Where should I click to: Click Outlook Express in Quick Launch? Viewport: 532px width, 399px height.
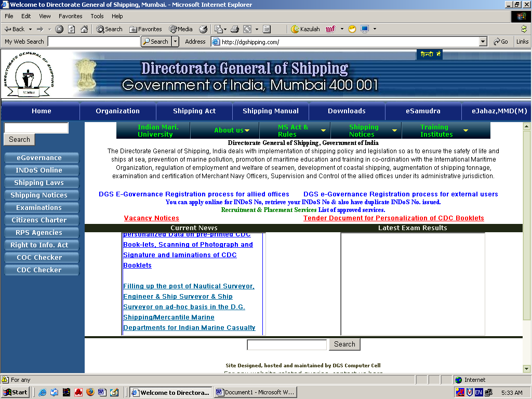coord(54,393)
